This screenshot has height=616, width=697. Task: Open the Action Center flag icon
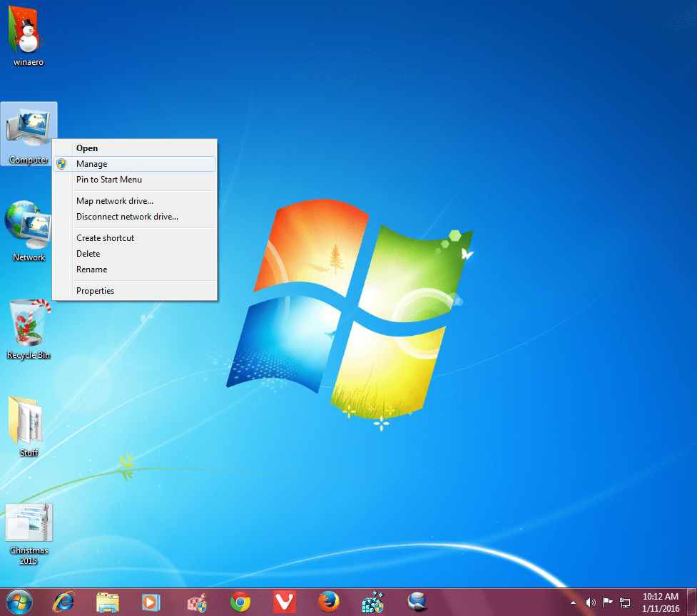pyautogui.click(x=608, y=602)
